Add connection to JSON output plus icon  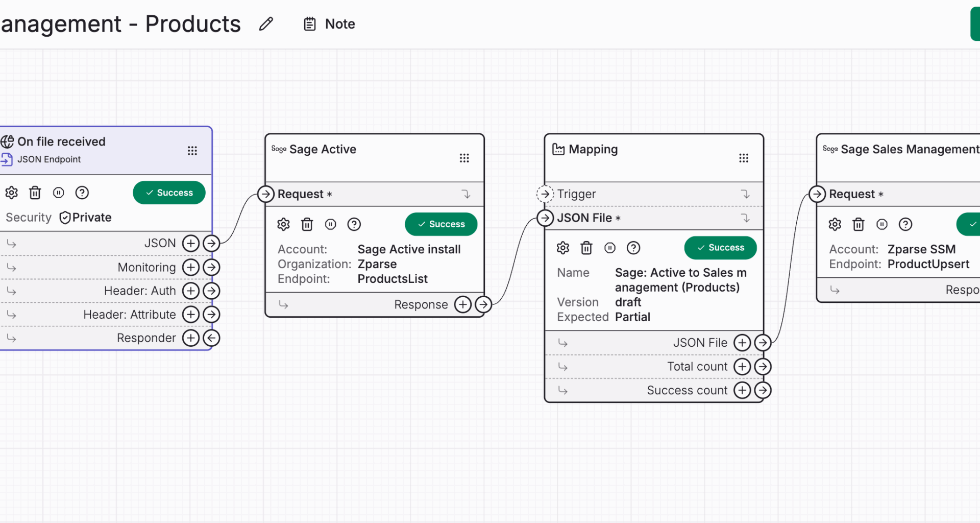click(191, 243)
